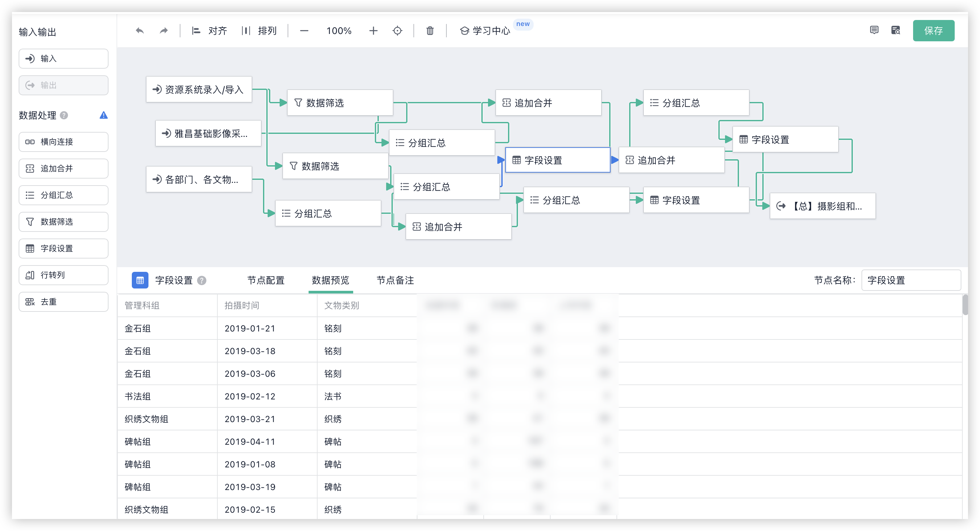Select the 【总】摄影组和... output node on canvas
980x531 pixels.
click(x=823, y=206)
